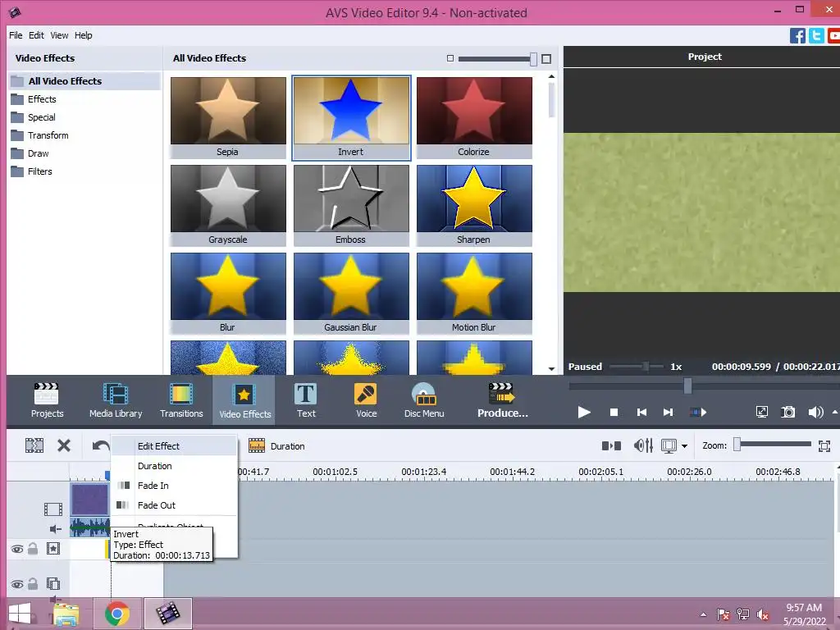Screen dimensions: 840x630
Task: Open the storyboard view icon
Action: 611,445
